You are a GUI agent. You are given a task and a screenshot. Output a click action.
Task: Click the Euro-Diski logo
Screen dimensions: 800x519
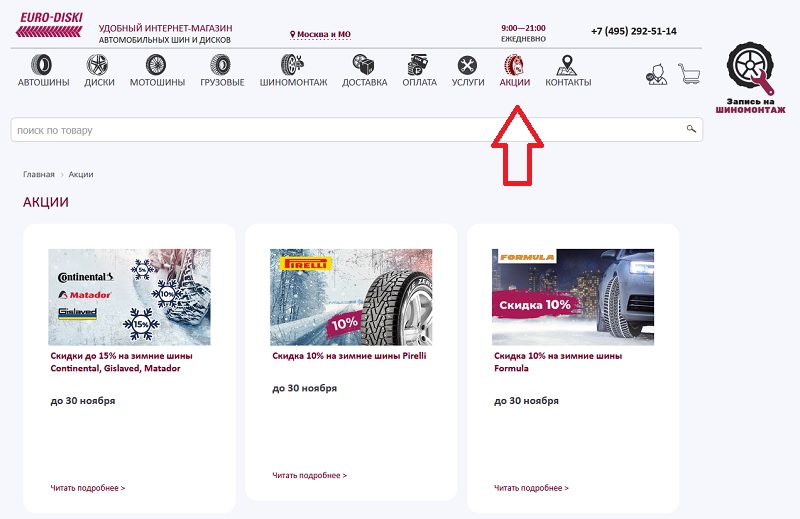coord(49,25)
